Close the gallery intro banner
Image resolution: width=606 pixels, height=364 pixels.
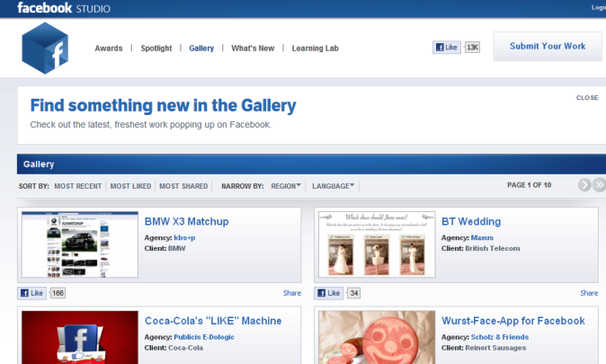click(587, 97)
